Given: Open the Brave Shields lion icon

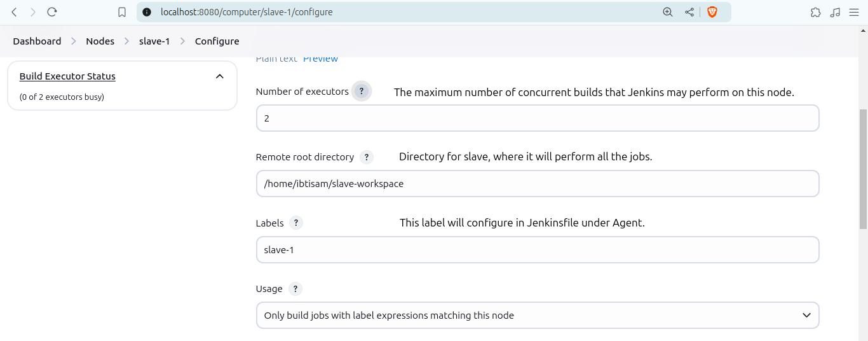Looking at the screenshot, I should (x=712, y=12).
